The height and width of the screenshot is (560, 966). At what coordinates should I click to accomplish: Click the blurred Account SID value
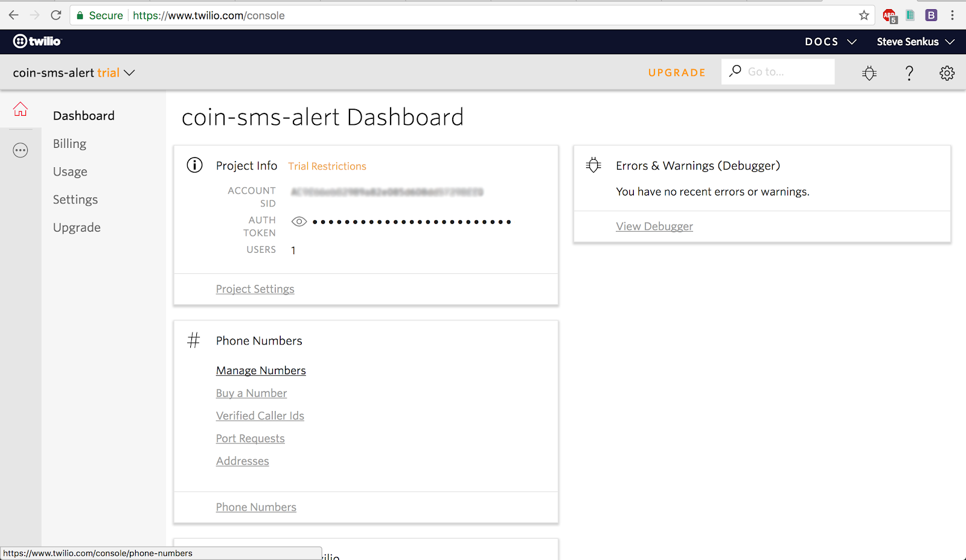(387, 192)
